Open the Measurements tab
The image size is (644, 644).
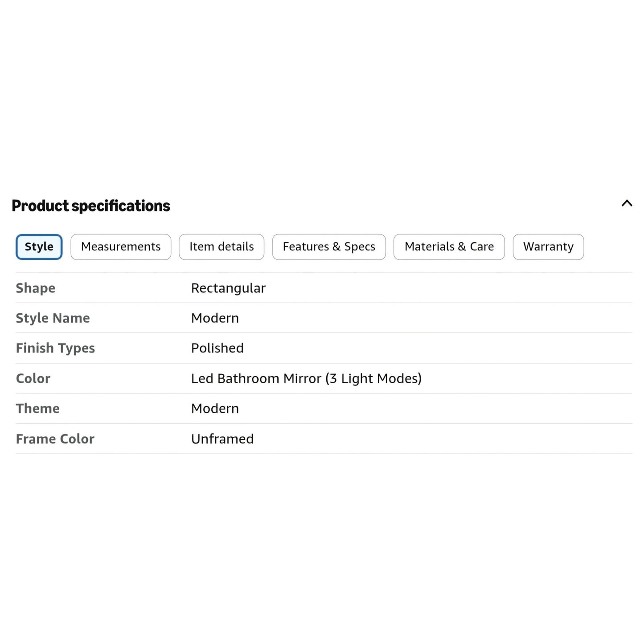[121, 247]
